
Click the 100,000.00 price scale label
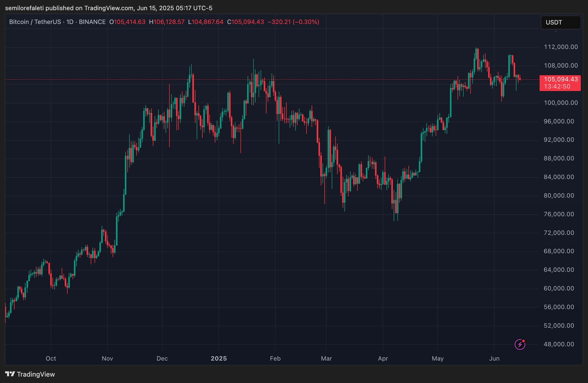click(x=561, y=103)
